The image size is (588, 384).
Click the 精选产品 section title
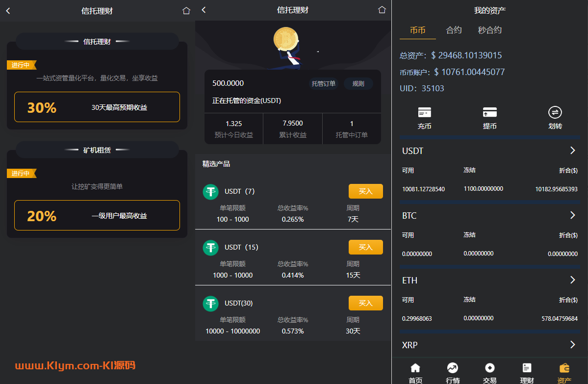216,164
